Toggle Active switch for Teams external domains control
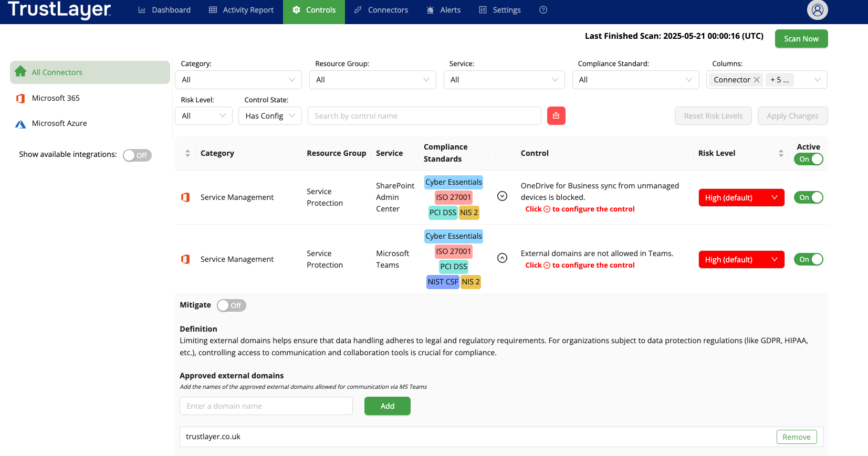This screenshot has width=868, height=456. tap(808, 259)
